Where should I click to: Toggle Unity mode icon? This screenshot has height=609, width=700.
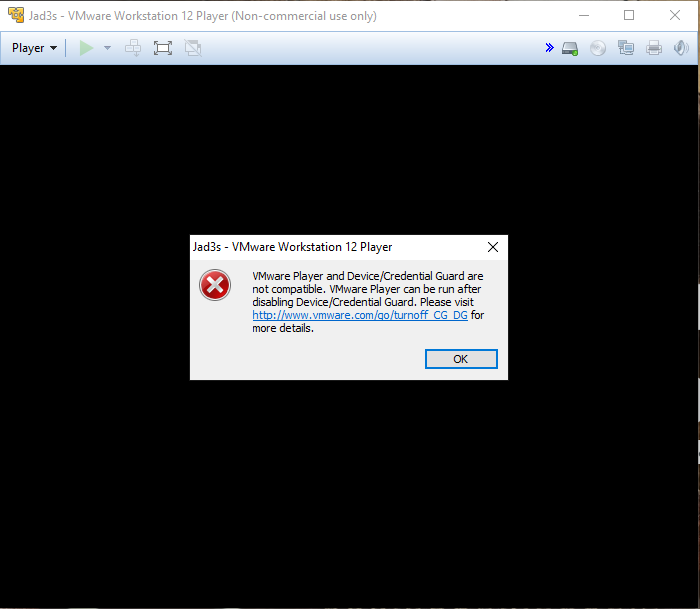coord(193,48)
